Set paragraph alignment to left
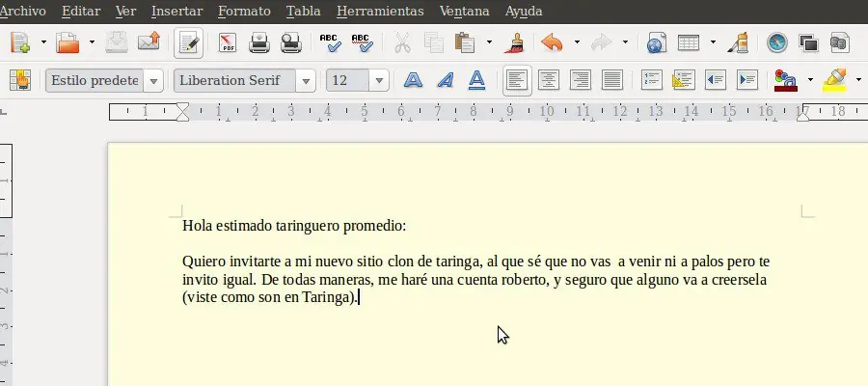868x386 pixels. tap(517, 81)
